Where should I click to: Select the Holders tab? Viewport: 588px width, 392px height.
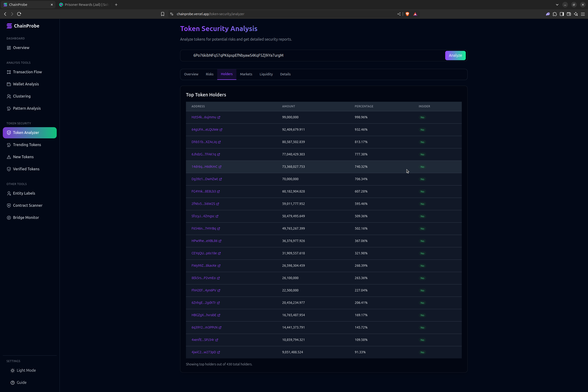click(x=227, y=74)
